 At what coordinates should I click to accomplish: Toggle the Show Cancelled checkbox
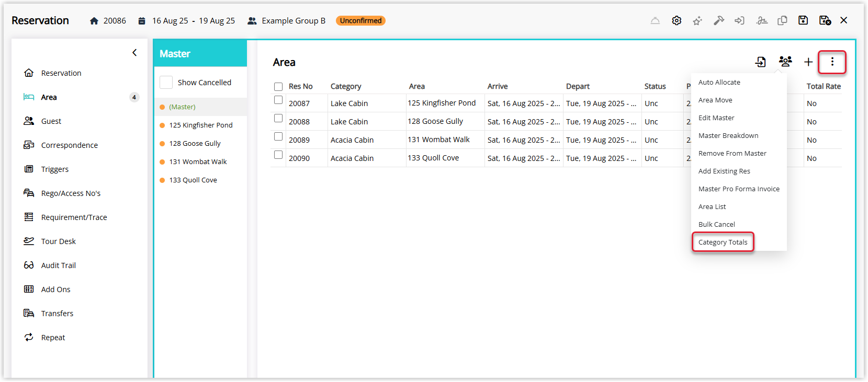[x=166, y=83]
